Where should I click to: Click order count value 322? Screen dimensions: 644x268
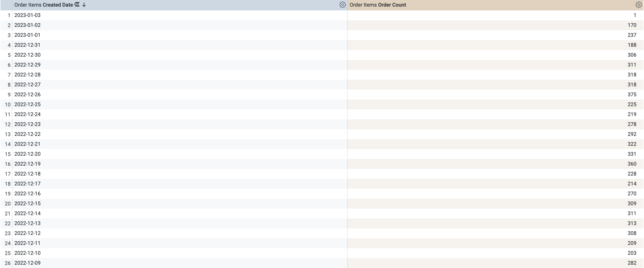pos(632,144)
